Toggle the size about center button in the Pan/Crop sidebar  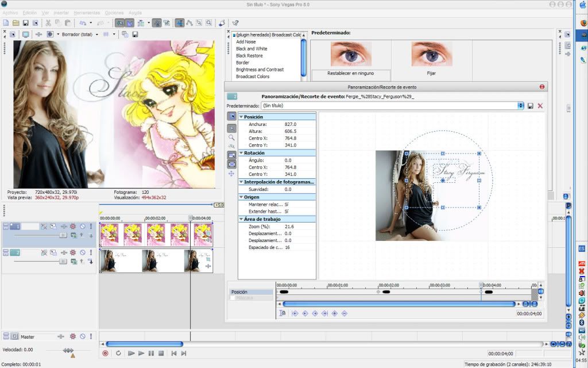point(232,164)
